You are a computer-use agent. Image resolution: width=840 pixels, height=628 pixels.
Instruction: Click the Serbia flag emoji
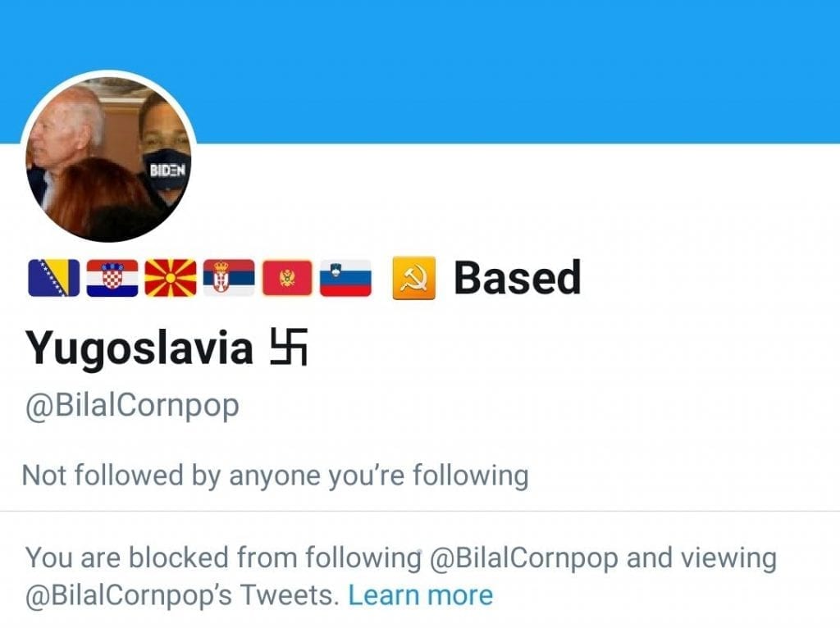tap(229, 278)
